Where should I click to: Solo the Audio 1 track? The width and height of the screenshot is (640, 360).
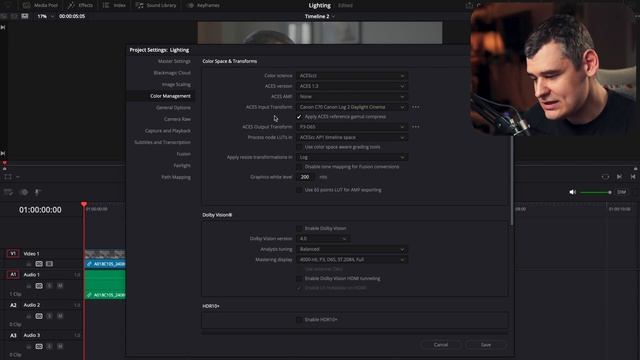(49, 286)
